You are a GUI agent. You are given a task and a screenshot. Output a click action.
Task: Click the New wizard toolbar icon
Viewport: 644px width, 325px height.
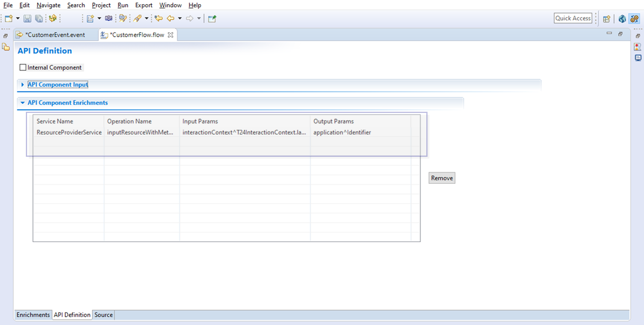(8, 19)
